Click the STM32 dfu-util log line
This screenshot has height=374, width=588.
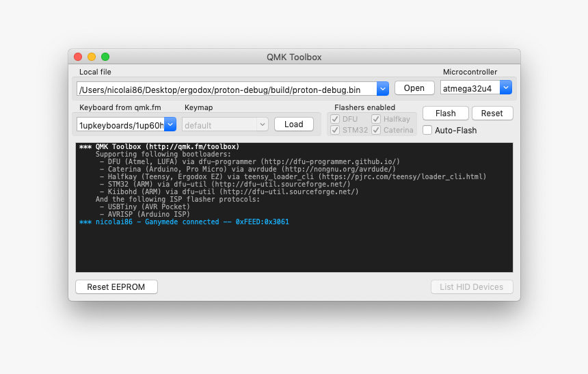pos(225,184)
